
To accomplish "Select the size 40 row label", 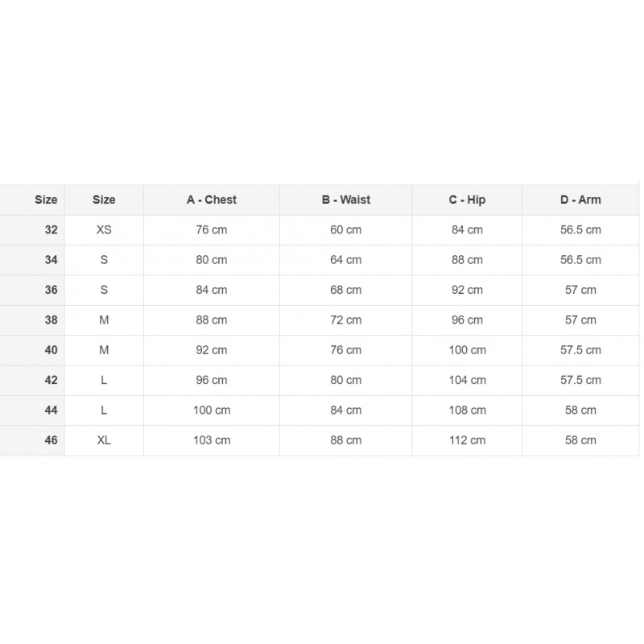I will 52,350.
